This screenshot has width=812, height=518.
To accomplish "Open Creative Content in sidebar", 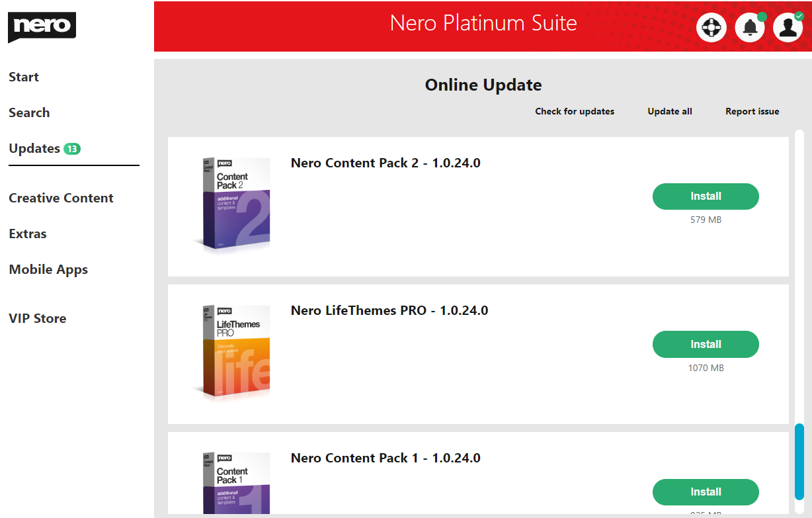I will pos(61,198).
